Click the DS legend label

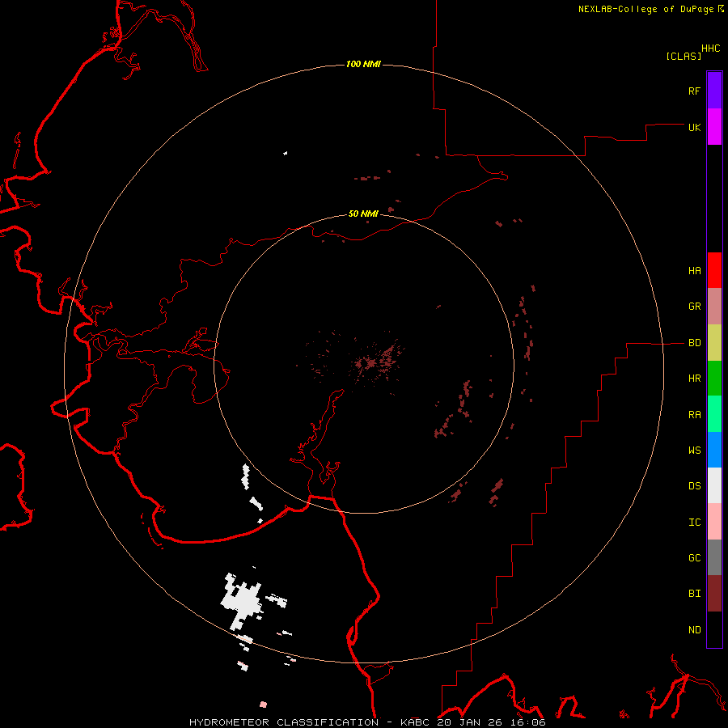tap(694, 485)
